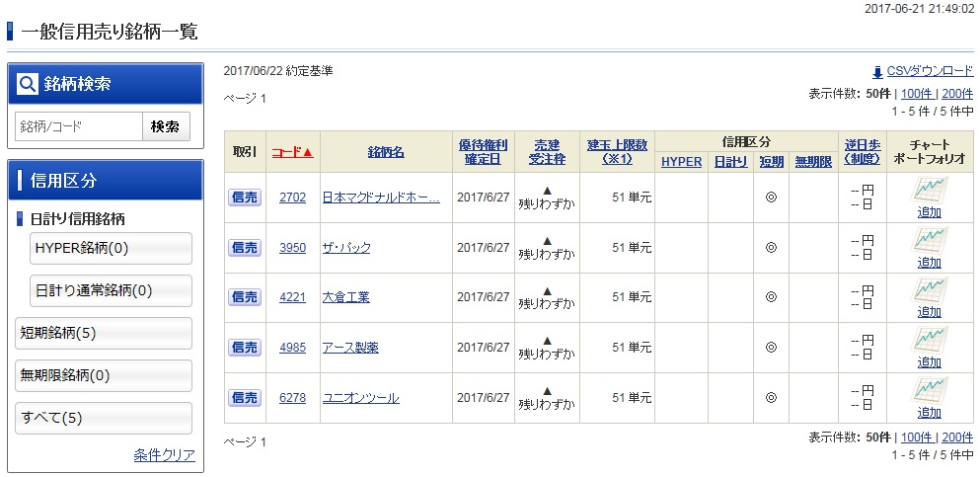Viewport: 980px width, 477px height.
Task: Sort by 逆日歩(制度) column header
Action: click(x=863, y=152)
